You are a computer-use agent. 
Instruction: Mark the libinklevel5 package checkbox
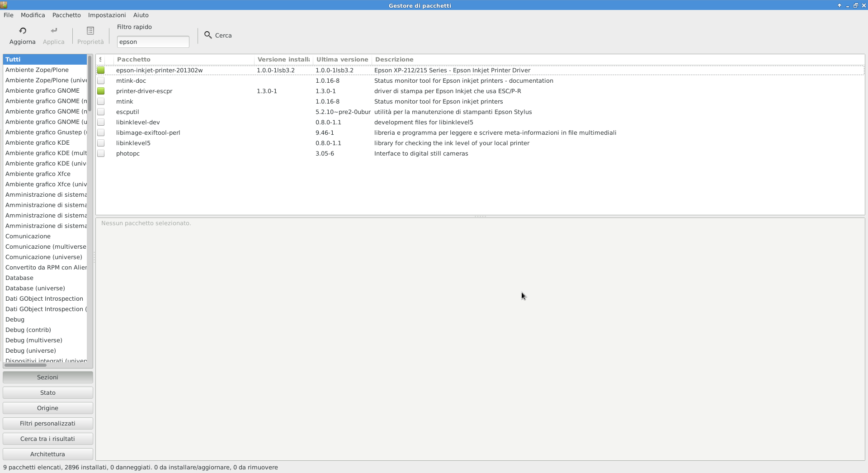[101, 143]
